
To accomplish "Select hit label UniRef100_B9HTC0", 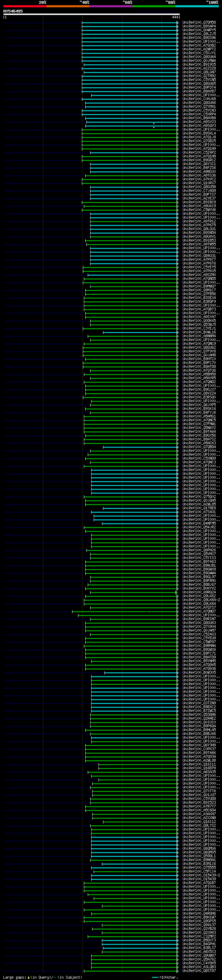I will (x=199, y=359).
